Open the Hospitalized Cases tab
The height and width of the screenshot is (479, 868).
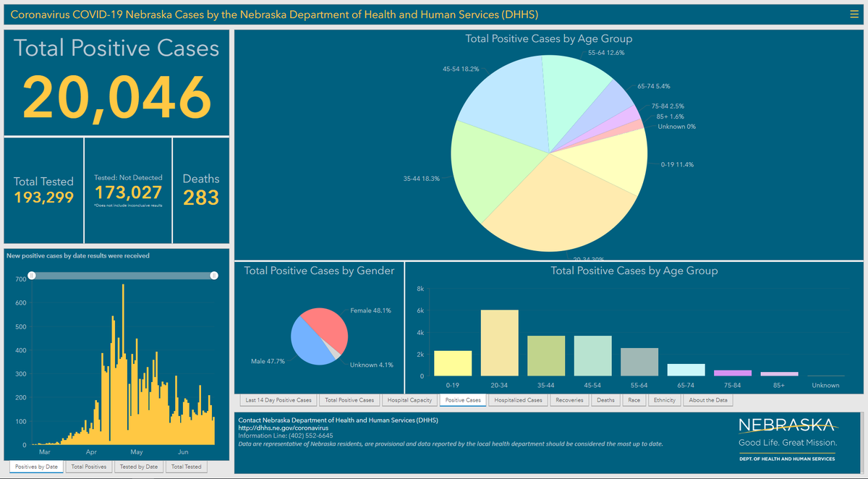click(519, 400)
